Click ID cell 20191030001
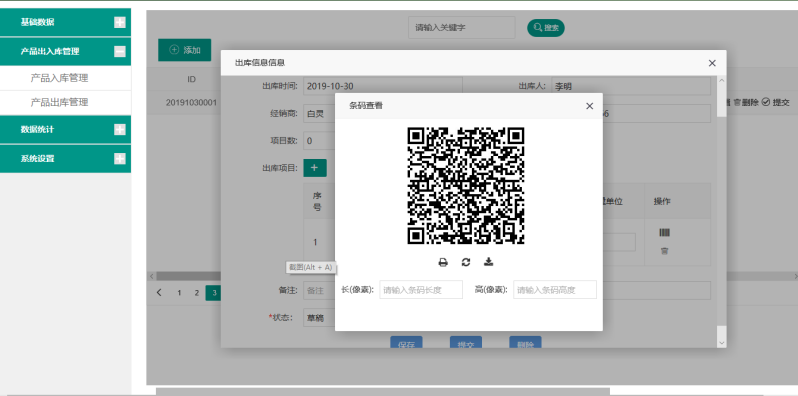 pos(191,102)
